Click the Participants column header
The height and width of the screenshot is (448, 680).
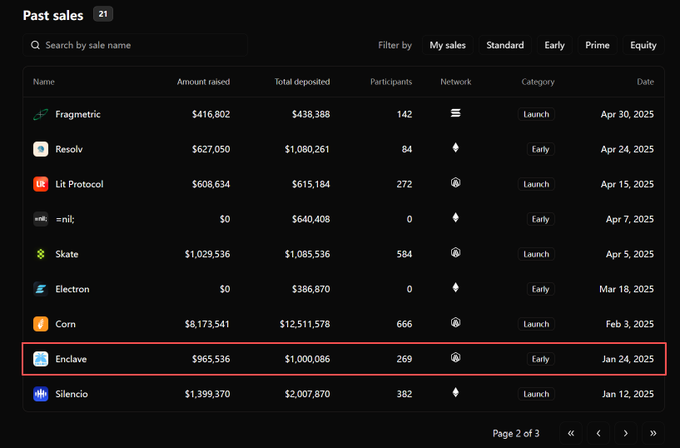point(391,82)
